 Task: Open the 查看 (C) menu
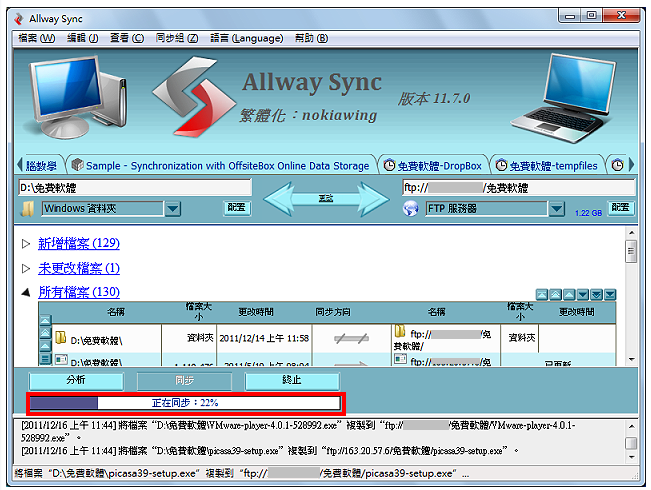[x=127, y=39]
